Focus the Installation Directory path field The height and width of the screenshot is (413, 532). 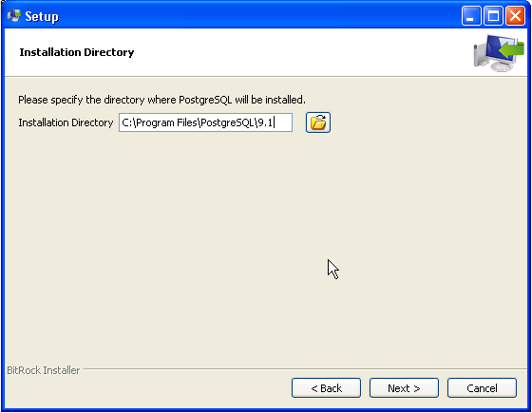[205, 122]
